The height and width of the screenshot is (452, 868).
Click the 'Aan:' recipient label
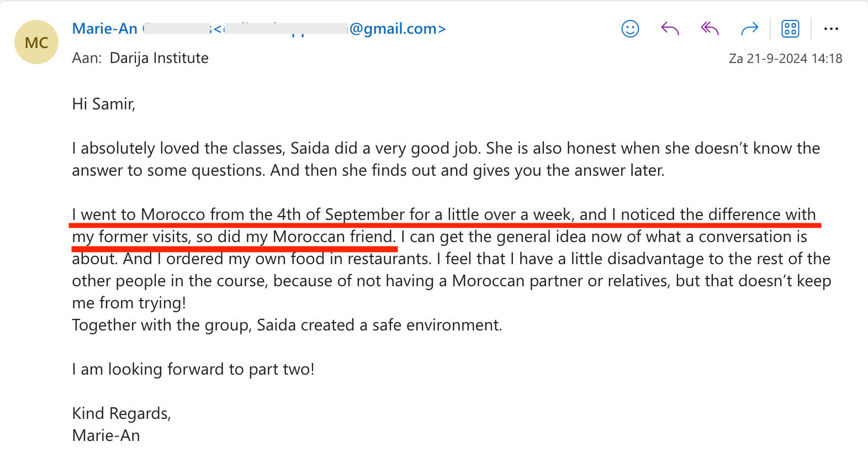87,58
